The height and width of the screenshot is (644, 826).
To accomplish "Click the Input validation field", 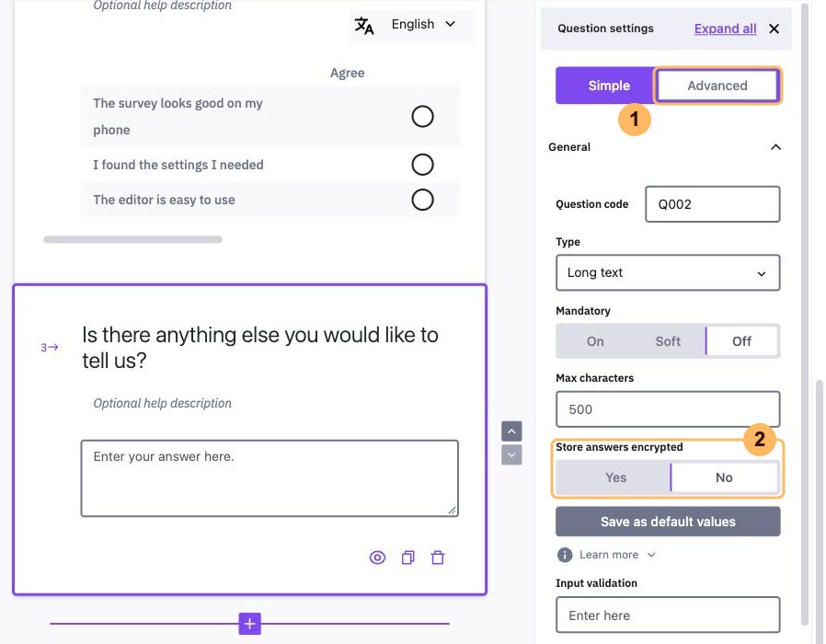I will [x=668, y=615].
